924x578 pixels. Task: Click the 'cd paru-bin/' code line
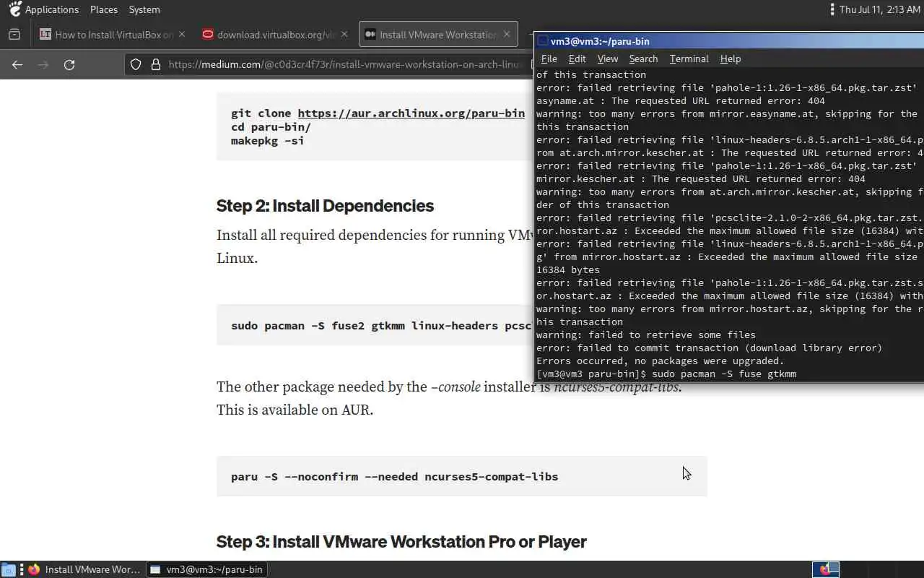[x=271, y=126]
